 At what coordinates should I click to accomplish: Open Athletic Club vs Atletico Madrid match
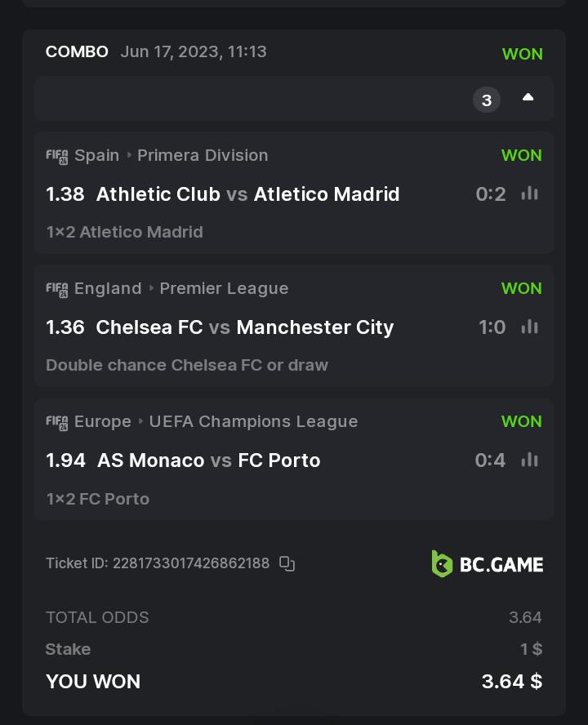click(x=247, y=194)
